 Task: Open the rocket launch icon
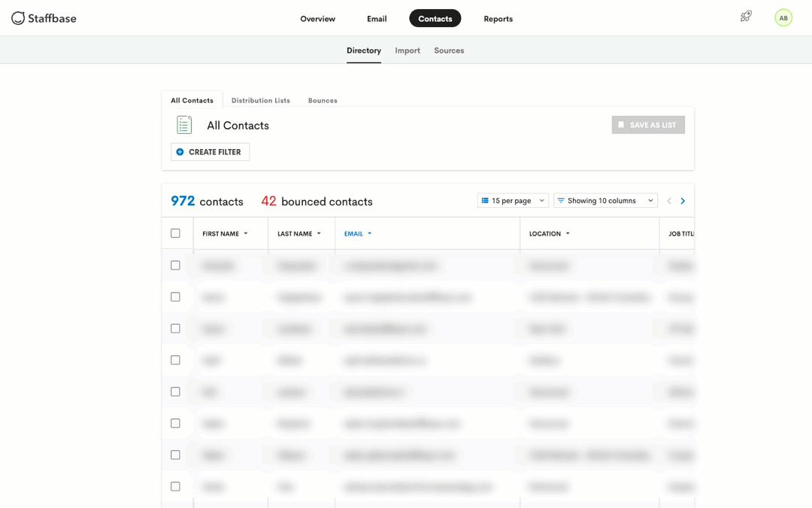[x=746, y=17]
